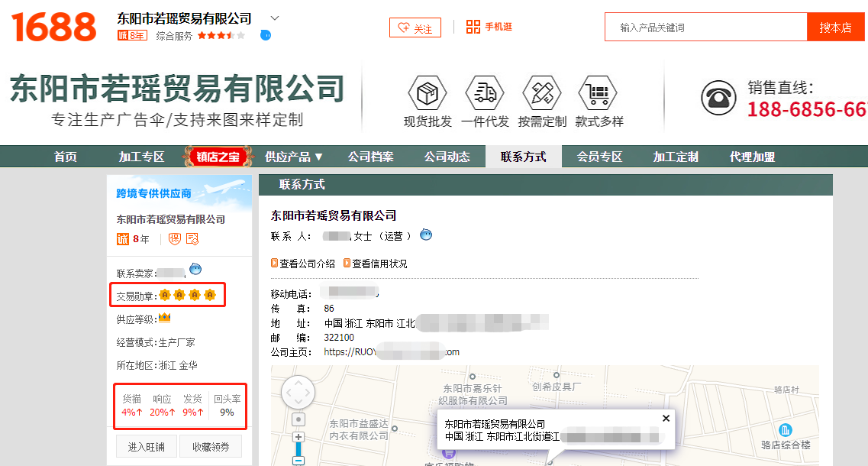This screenshot has height=466, width=868.
Task: Close the map info popup
Action: coord(666,419)
